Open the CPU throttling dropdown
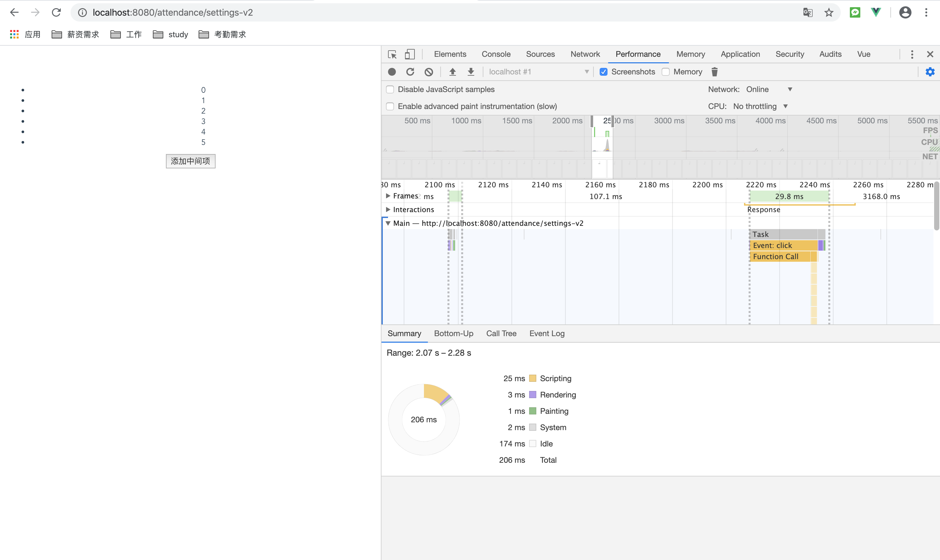The height and width of the screenshot is (560, 940). 760,106
